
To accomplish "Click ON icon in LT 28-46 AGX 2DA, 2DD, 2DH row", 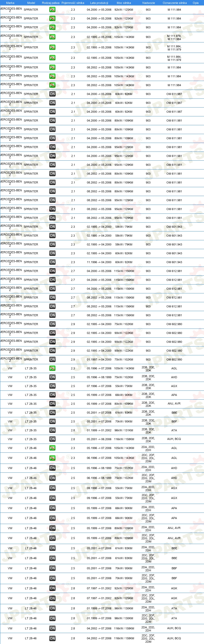I will [52, 488].
